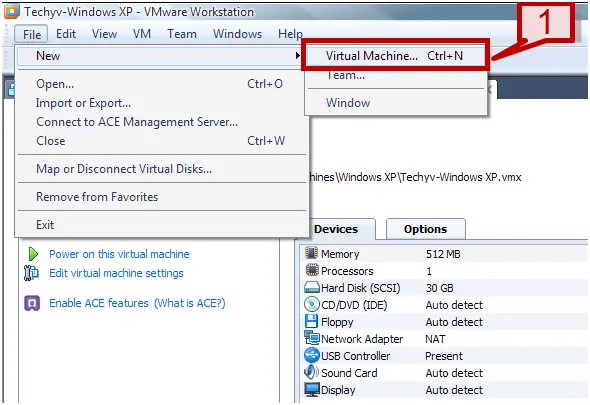Expand the New submenu entry

(x=160, y=56)
